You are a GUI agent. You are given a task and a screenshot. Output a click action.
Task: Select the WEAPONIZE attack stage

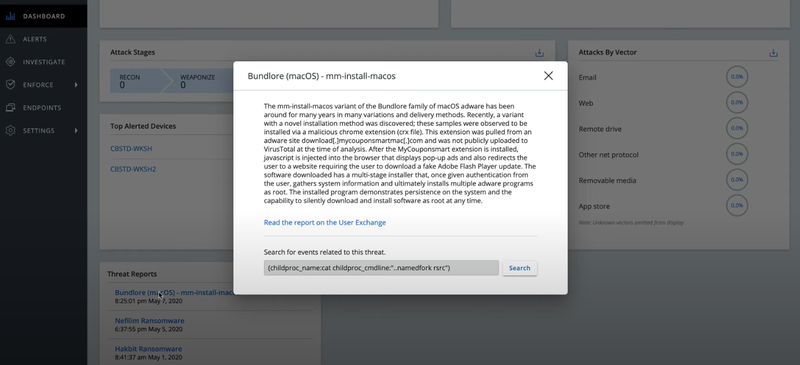click(197, 81)
